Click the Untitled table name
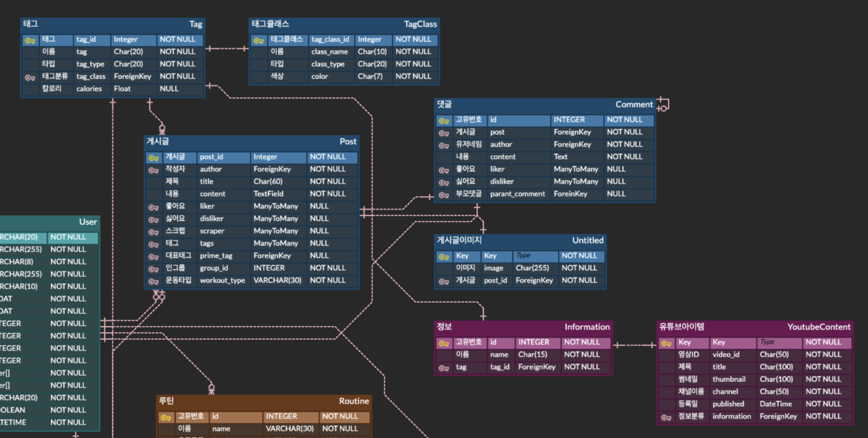Viewport: 868px width, 438px height. click(588, 240)
